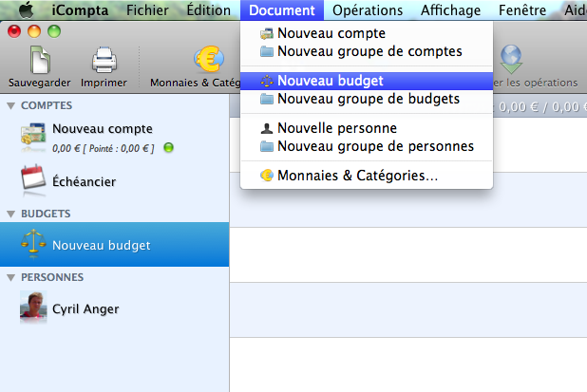Screen dimensions: 587x392
Task: Choose Nouveau groupe de budgets menu entry
Action: tap(367, 99)
